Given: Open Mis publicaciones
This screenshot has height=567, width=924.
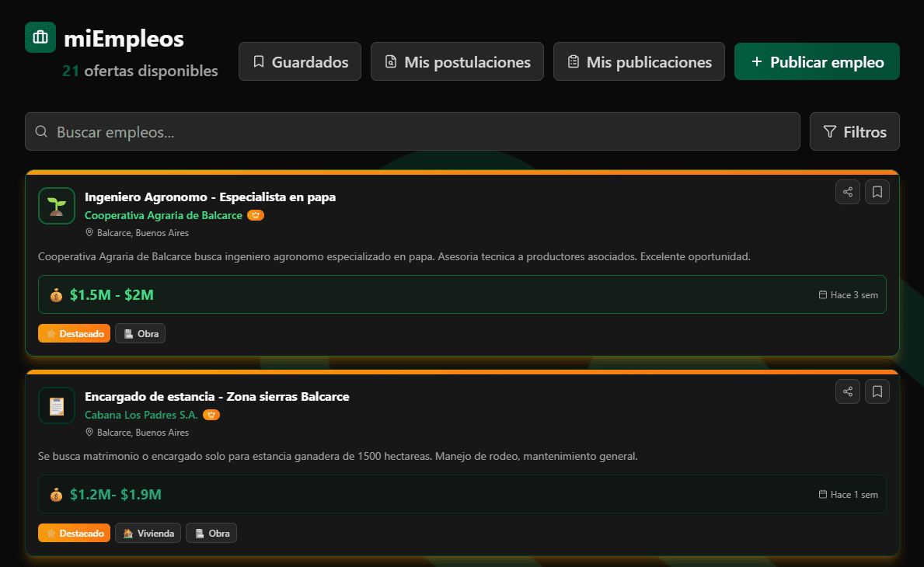Looking at the screenshot, I should (x=639, y=61).
